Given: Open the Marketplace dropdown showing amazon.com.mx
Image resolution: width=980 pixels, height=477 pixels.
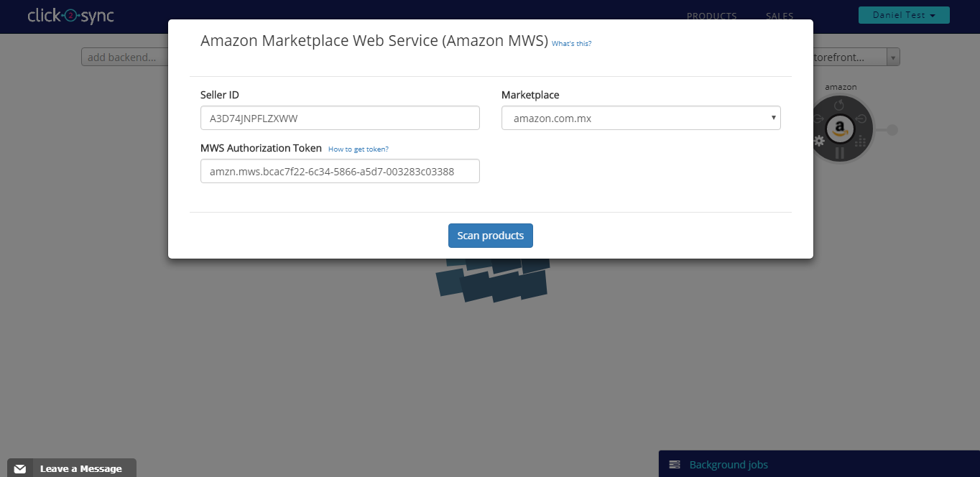Looking at the screenshot, I should (x=641, y=118).
